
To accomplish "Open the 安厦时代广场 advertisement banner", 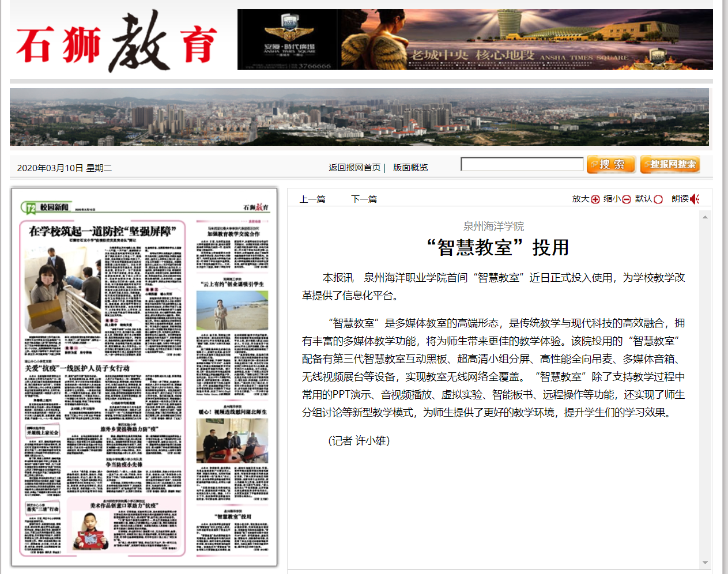I will [x=474, y=40].
